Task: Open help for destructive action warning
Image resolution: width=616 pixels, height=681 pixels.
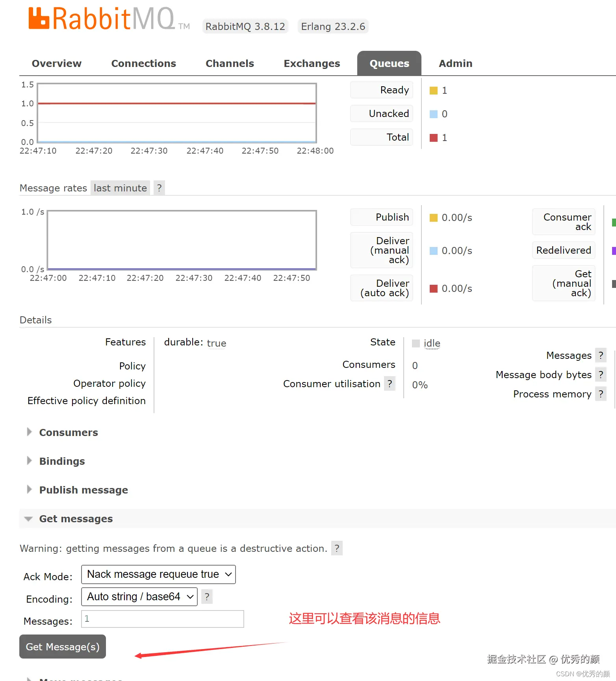Action: (x=337, y=548)
